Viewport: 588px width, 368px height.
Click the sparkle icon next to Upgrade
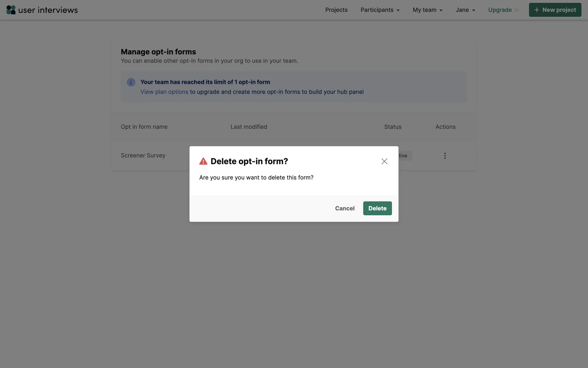pyautogui.click(x=516, y=10)
